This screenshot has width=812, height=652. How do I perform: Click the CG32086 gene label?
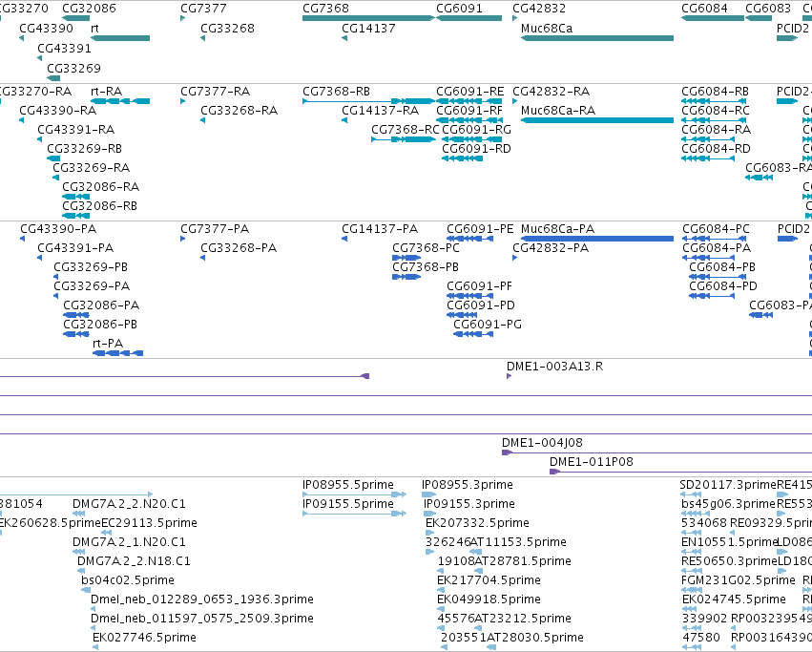(x=89, y=9)
